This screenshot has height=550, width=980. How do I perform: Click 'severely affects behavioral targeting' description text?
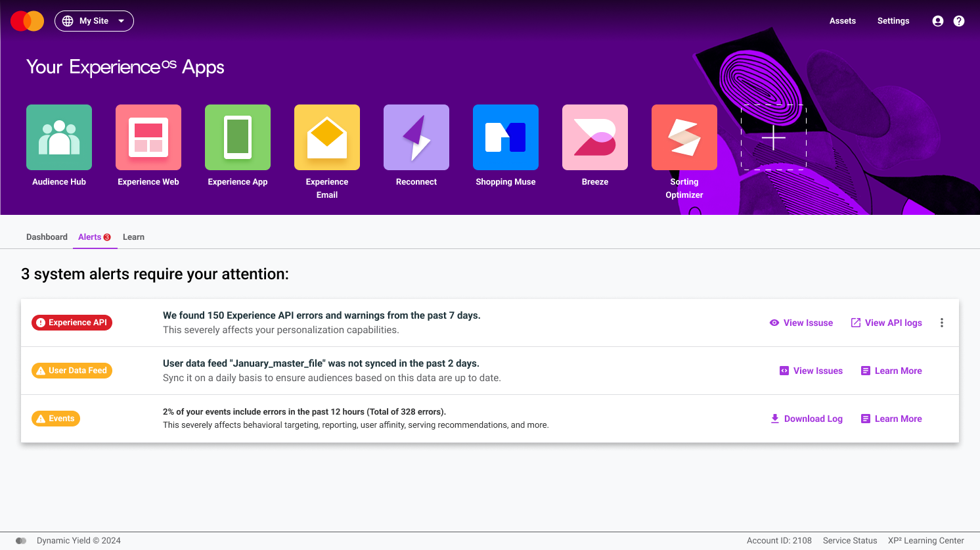pos(356,425)
